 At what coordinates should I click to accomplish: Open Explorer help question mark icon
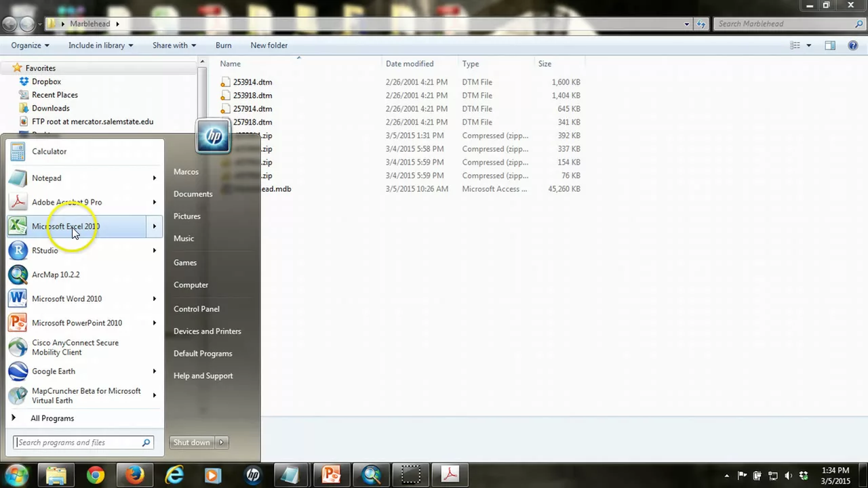[853, 45]
